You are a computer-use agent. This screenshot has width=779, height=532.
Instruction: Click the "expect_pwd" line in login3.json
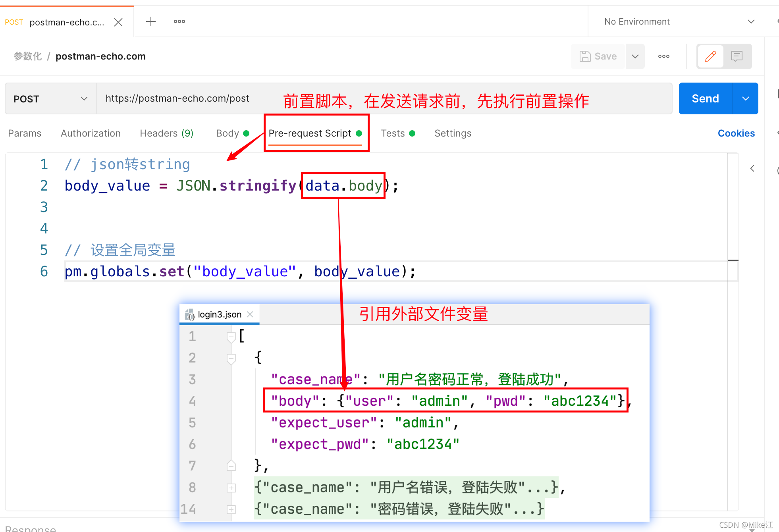click(x=365, y=444)
